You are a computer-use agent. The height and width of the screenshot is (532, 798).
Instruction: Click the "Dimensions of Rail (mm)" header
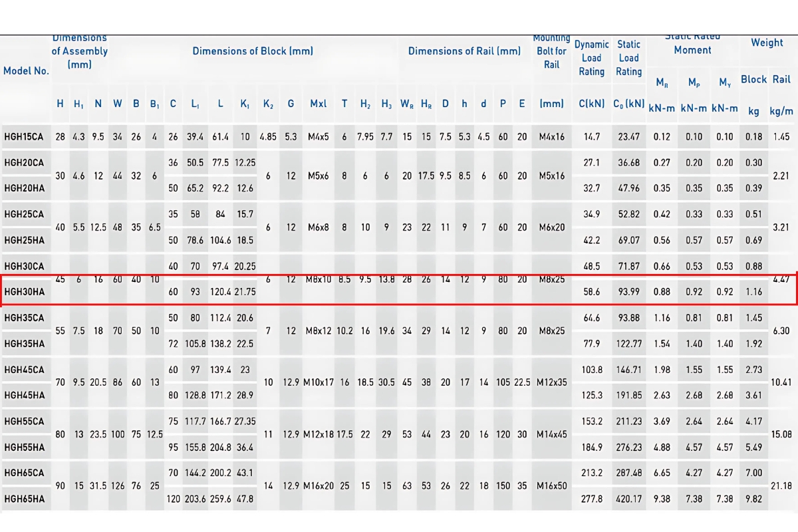464,51
